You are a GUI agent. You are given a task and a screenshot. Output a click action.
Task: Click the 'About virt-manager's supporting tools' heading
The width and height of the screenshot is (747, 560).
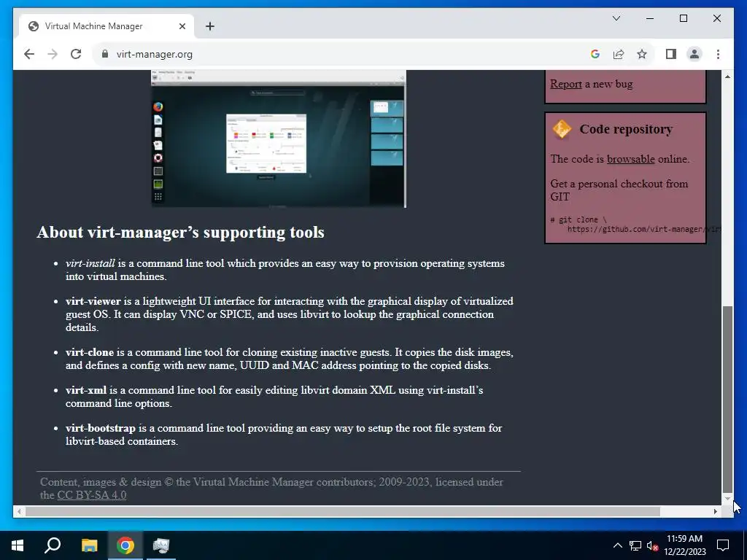(x=181, y=233)
